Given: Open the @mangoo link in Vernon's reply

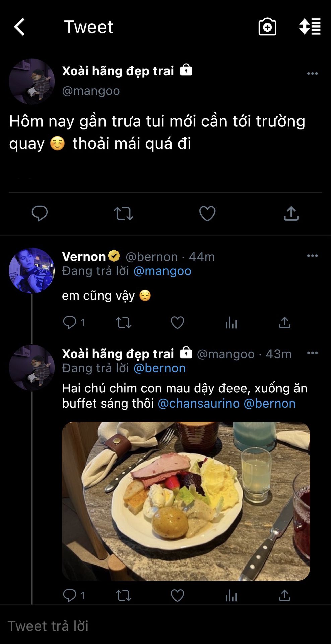Looking at the screenshot, I should pyautogui.click(x=162, y=271).
